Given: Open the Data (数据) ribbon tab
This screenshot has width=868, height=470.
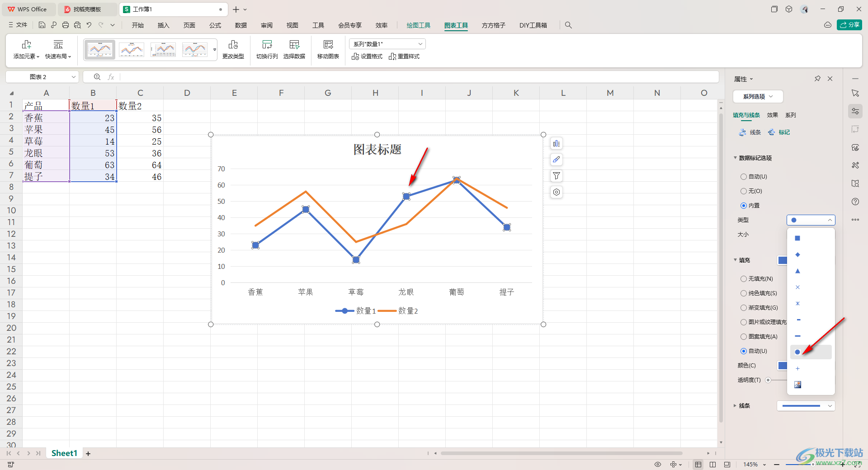Looking at the screenshot, I should pyautogui.click(x=241, y=25).
